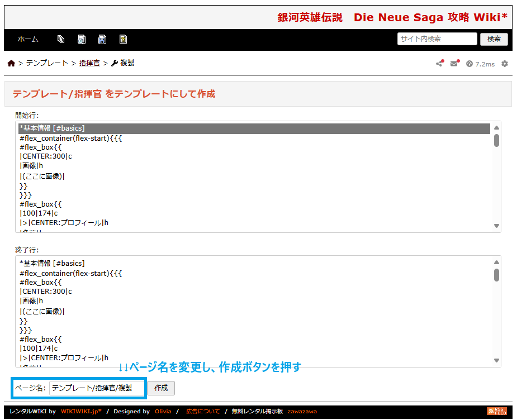Click the wiki title 銀河英雄伝説 Die Neue Saga 攻略 Wiki*
The width and height of the screenshot is (517, 420).
point(392,17)
